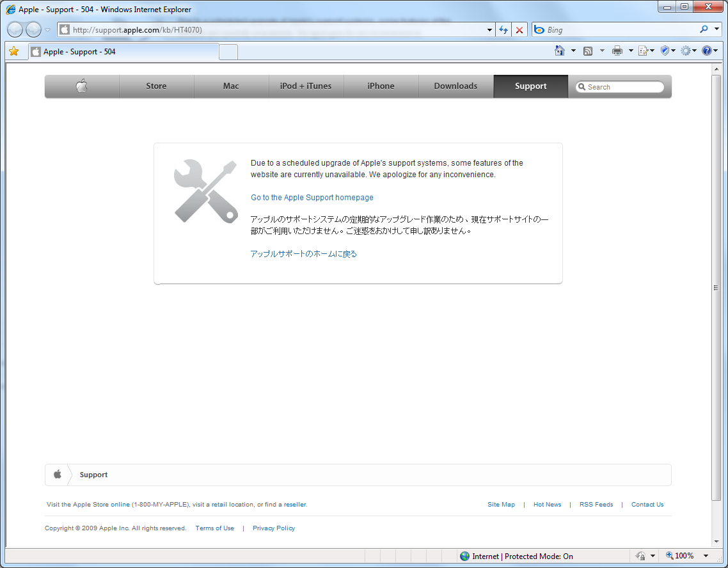This screenshot has height=568, width=728.
Task: Open the Help question mark menu
Action: pyautogui.click(x=709, y=51)
